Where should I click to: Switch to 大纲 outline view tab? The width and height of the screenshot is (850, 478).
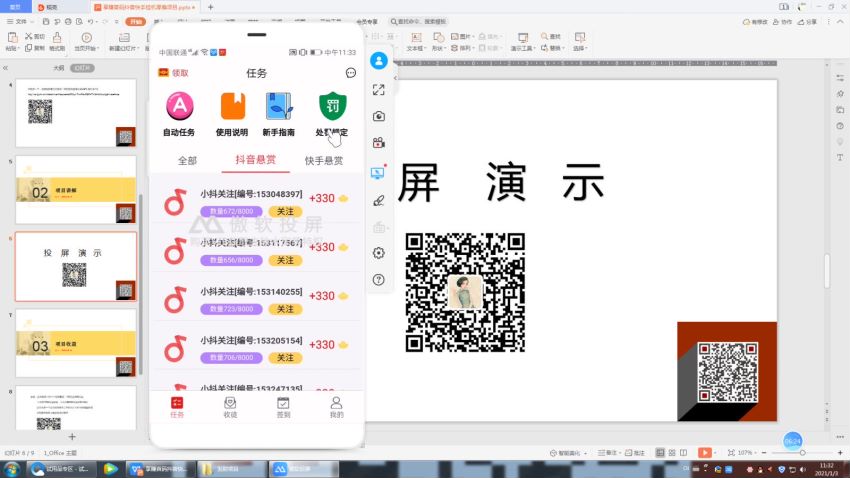point(59,68)
